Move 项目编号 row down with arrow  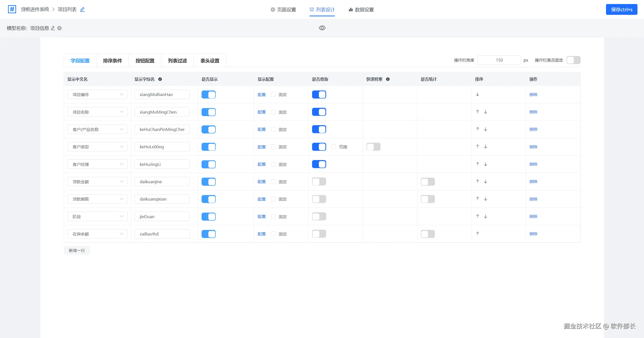477,94
